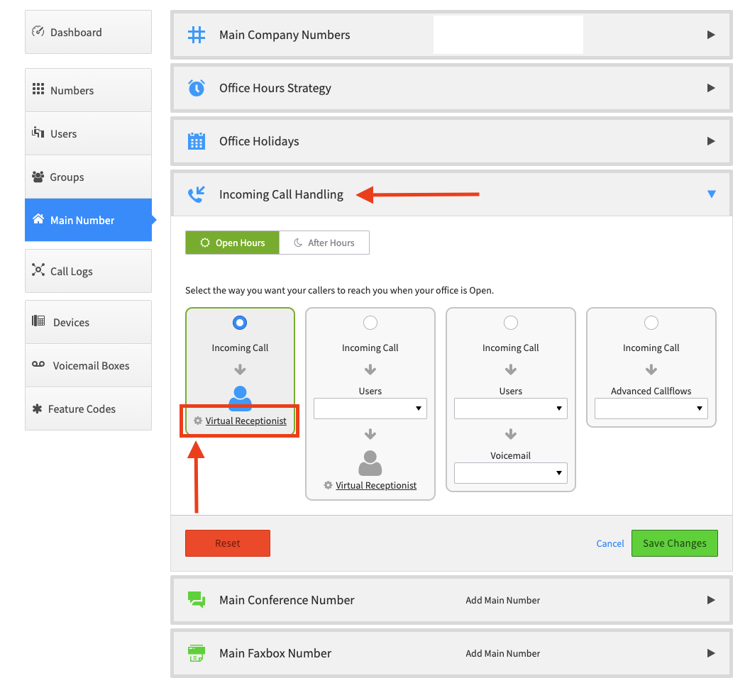Click the red Reset button
The height and width of the screenshot is (700, 750).
228,543
